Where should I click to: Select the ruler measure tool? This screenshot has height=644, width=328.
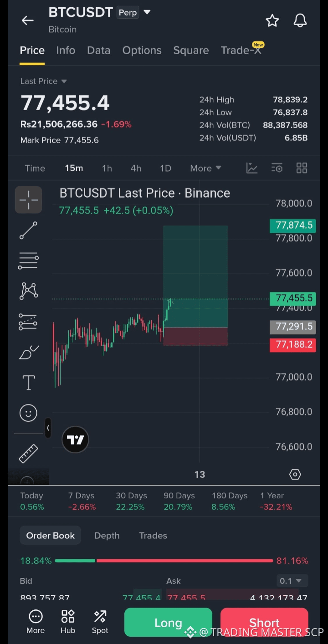[x=28, y=453]
